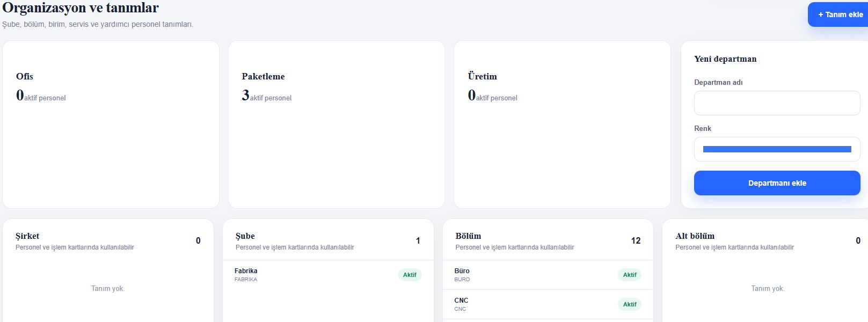Click the "Bölüm" panel heading
The image size is (868, 322).
point(468,236)
